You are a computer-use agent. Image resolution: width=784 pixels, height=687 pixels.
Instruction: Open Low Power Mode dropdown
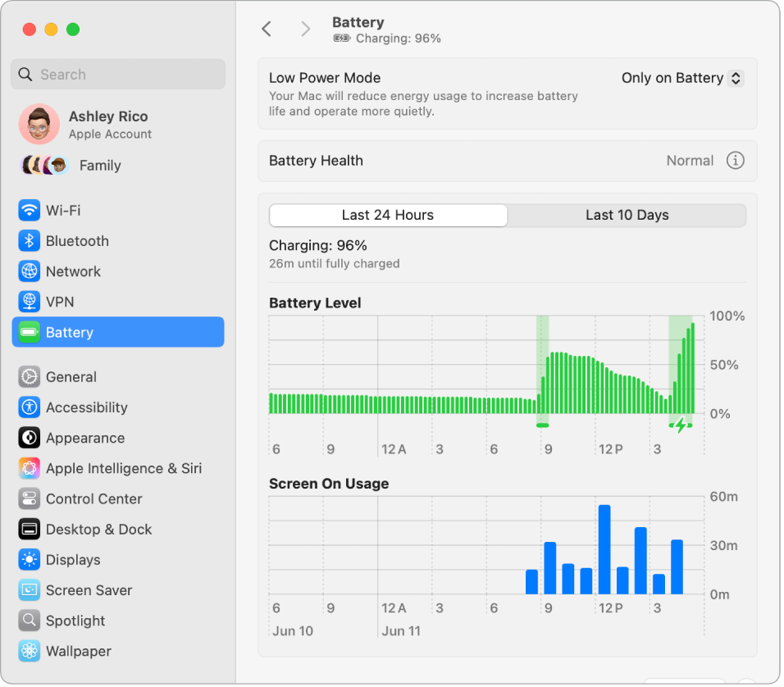(682, 79)
